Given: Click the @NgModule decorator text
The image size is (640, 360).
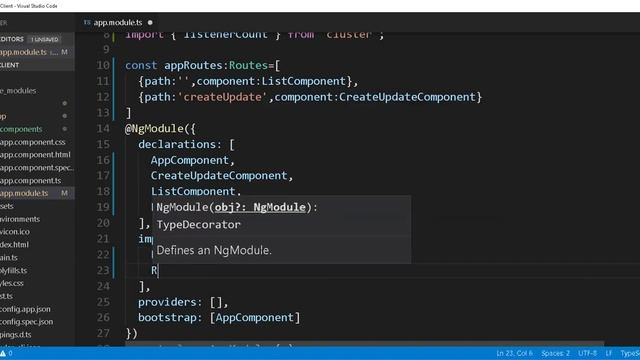Looking at the screenshot, I should (x=154, y=129).
